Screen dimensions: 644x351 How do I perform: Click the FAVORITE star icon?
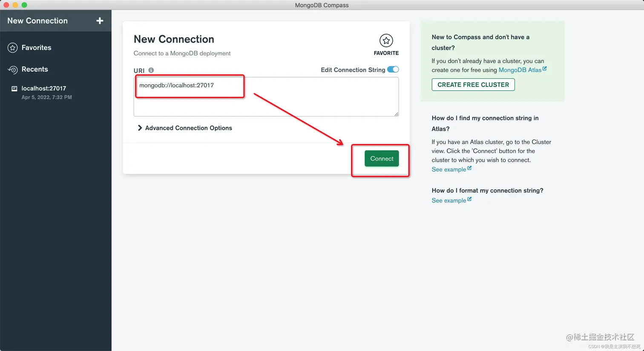tap(386, 40)
